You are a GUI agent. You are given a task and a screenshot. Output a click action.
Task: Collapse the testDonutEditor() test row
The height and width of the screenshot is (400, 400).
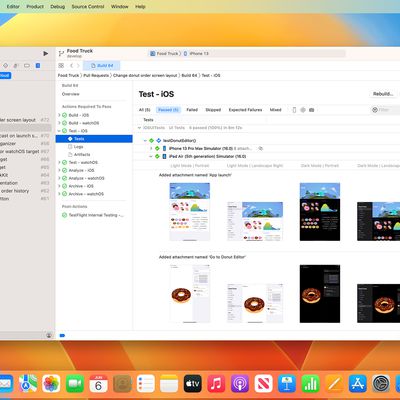145,141
